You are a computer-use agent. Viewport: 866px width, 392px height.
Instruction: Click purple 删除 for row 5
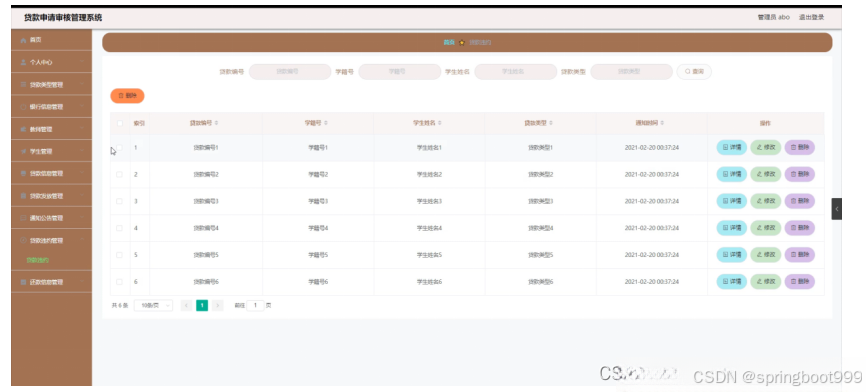[800, 255]
